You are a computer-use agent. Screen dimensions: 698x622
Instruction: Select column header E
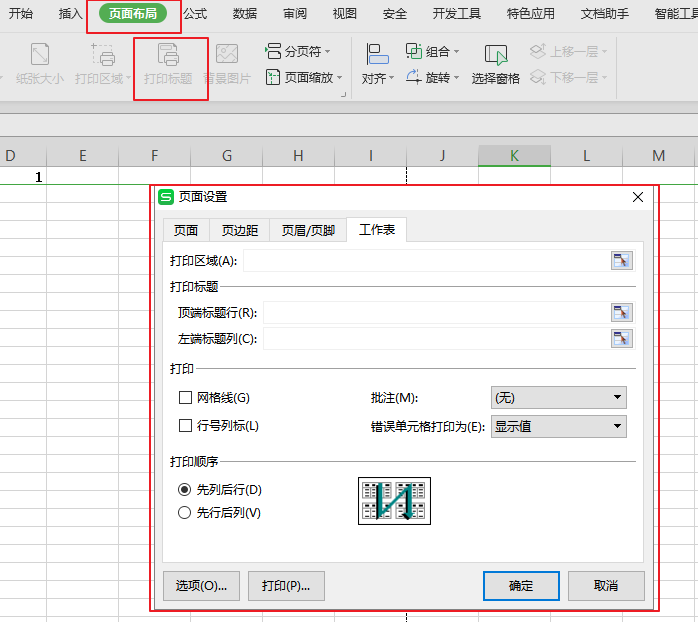pyautogui.click(x=83, y=156)
